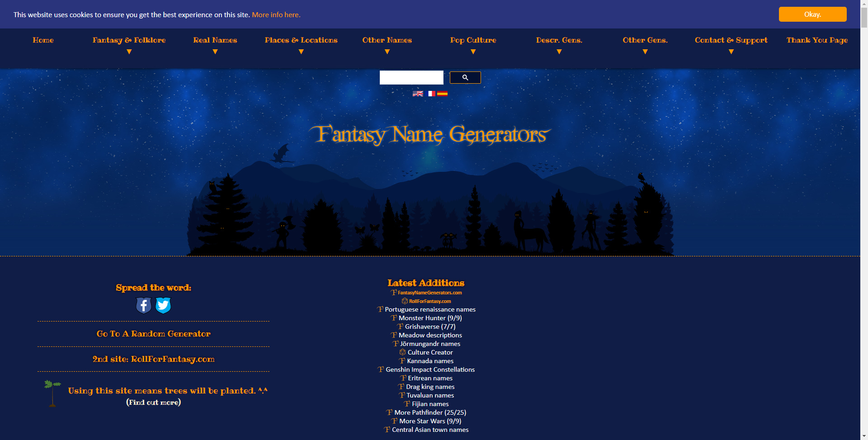Click the dice icon beside Culture Creator

click(x=403, y=352)
